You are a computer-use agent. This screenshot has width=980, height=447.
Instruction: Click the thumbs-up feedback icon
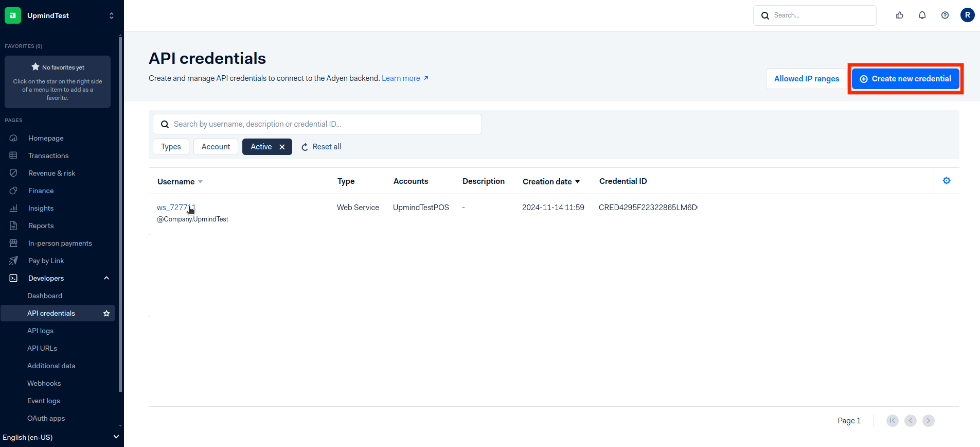pyautogui.click(x=900, y=15)
